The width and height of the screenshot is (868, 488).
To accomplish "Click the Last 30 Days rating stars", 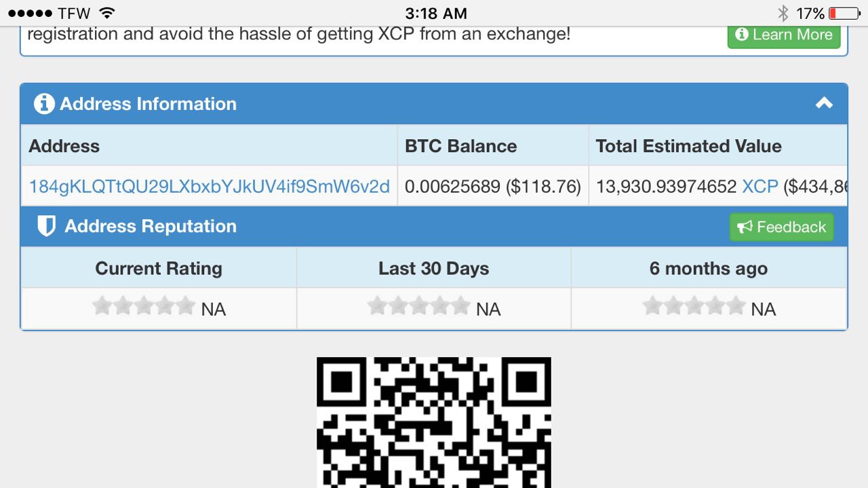I will coord(418,306).
